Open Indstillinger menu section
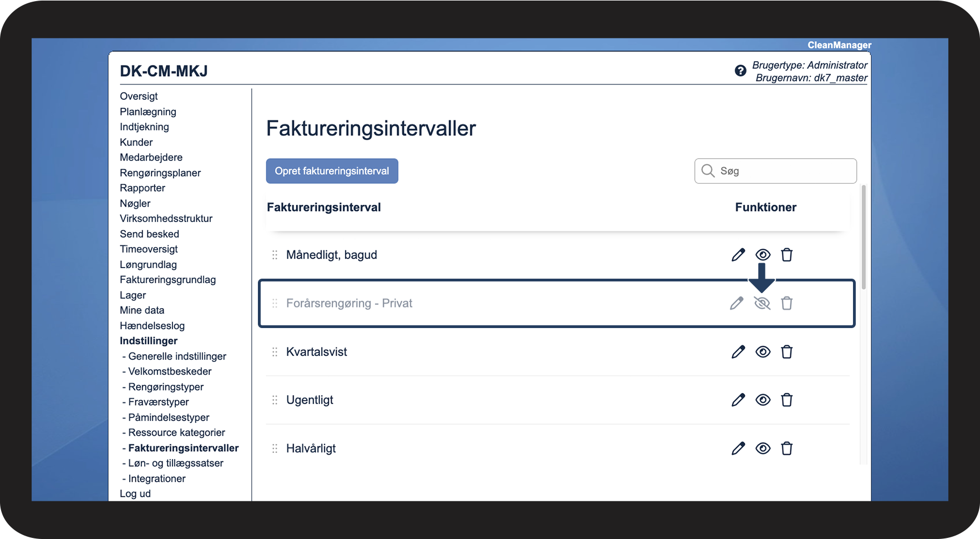 [x=149, y=341]
